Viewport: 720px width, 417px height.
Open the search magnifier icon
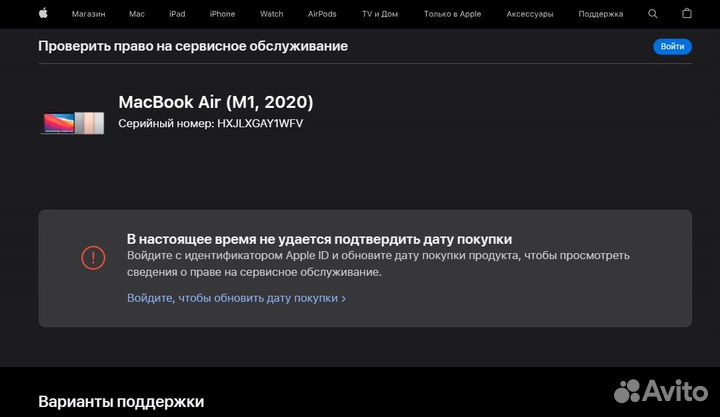653,14
